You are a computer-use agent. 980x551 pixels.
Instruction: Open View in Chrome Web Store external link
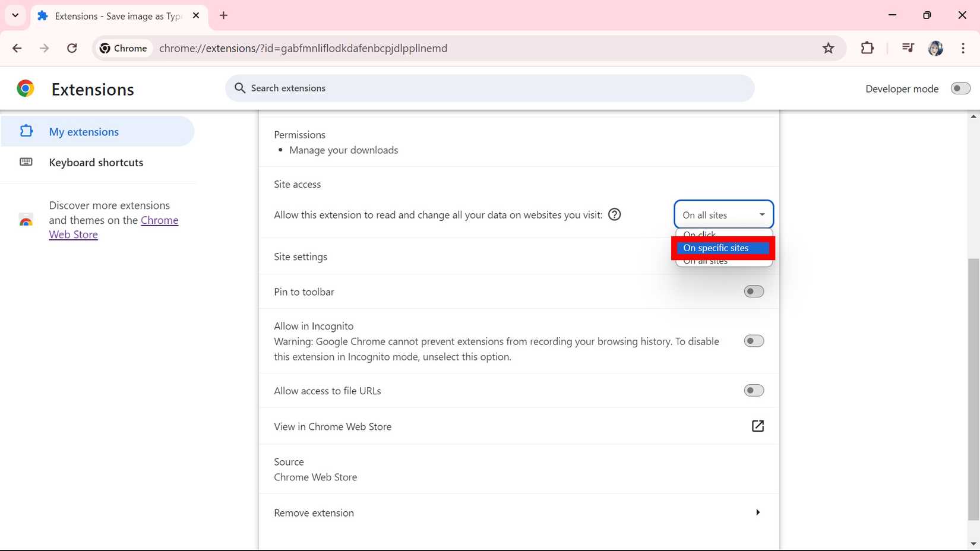(x=757, y=426)
